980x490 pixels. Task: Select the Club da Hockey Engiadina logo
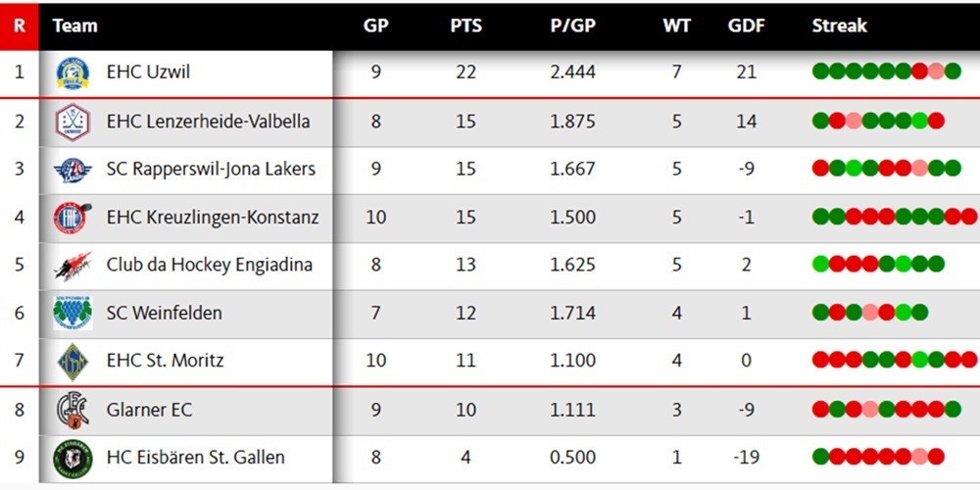(73, 265)
